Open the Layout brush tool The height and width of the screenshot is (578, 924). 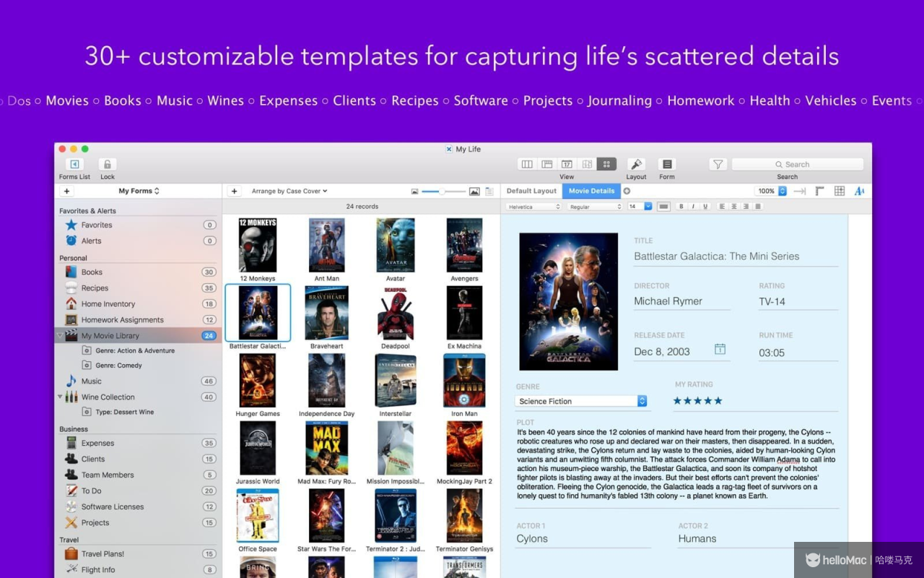(x=636, y=165)
